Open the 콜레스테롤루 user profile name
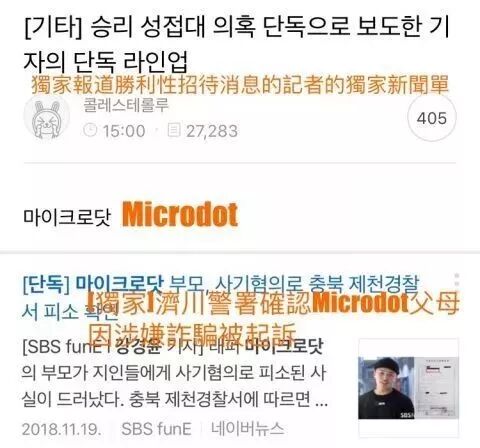 tap(126, 105)
